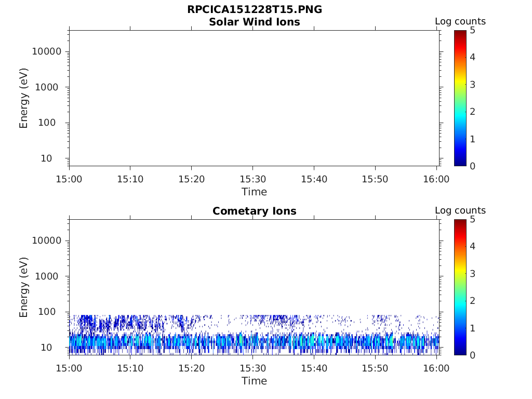The image size is (532, 399).
Task: Click the 10000 energy tick on the bottom plot
Action: 47,241
